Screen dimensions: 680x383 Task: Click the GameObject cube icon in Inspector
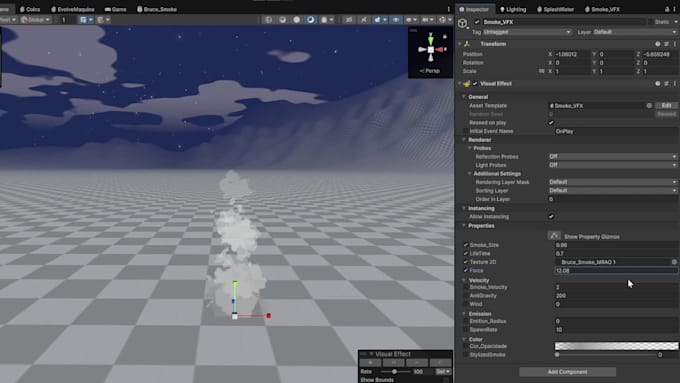(x=463, y=23)
